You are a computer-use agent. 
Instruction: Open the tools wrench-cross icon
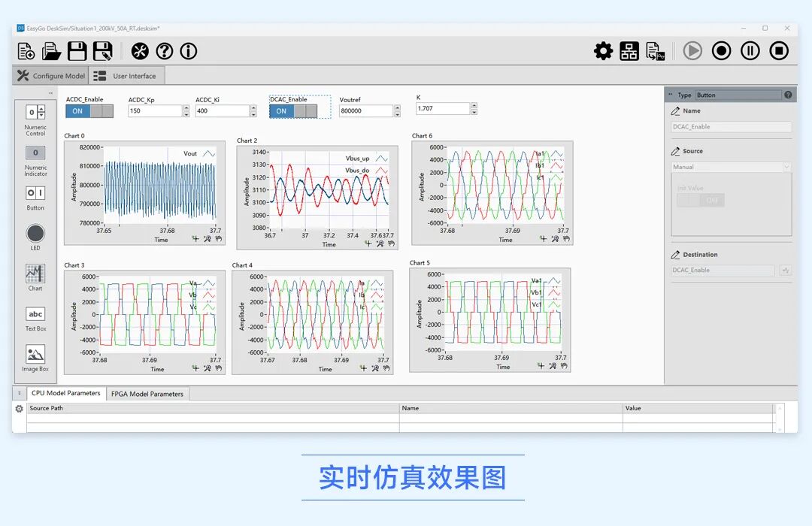coord(139,51)
